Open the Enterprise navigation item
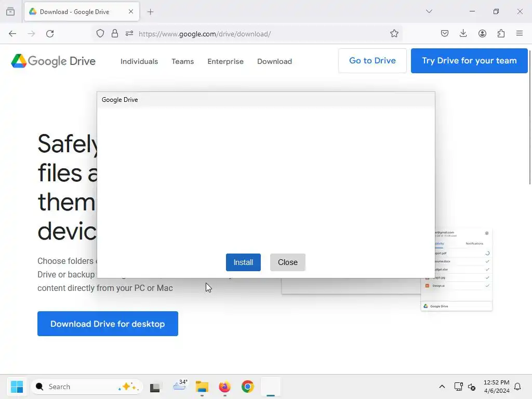532x399 pixels. [x=225, y=61]
